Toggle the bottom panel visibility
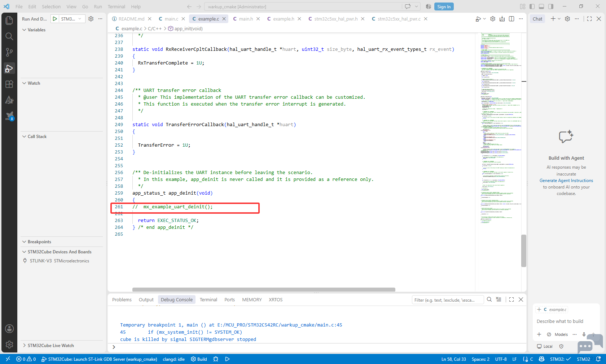 [x=541, y=6]
